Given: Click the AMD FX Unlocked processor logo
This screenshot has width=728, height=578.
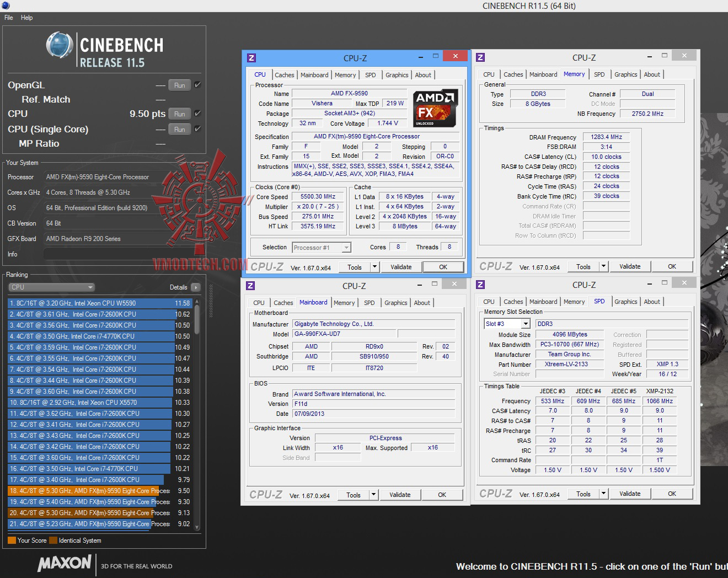Looking at the screenshot, I should click(436, 108).
